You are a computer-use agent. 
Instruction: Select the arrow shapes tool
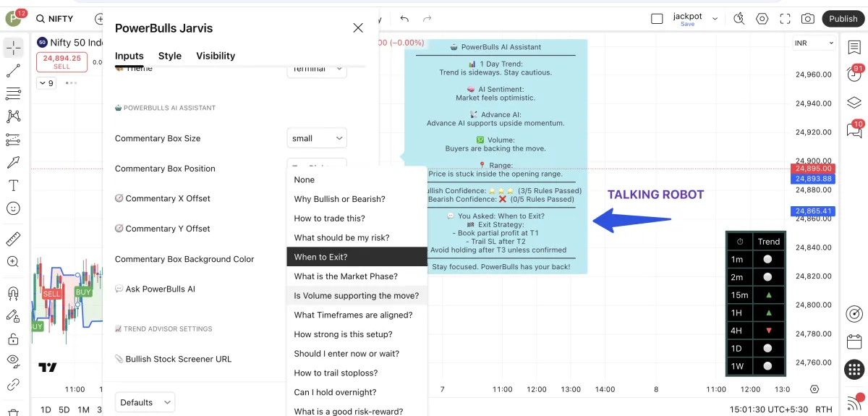click(13, 162)
